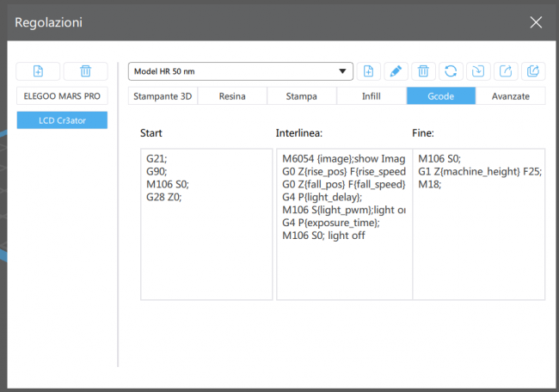559x392 pixels.
Task: Select the ELEGOO MARS PRO printer
Action: pos(62,95)
